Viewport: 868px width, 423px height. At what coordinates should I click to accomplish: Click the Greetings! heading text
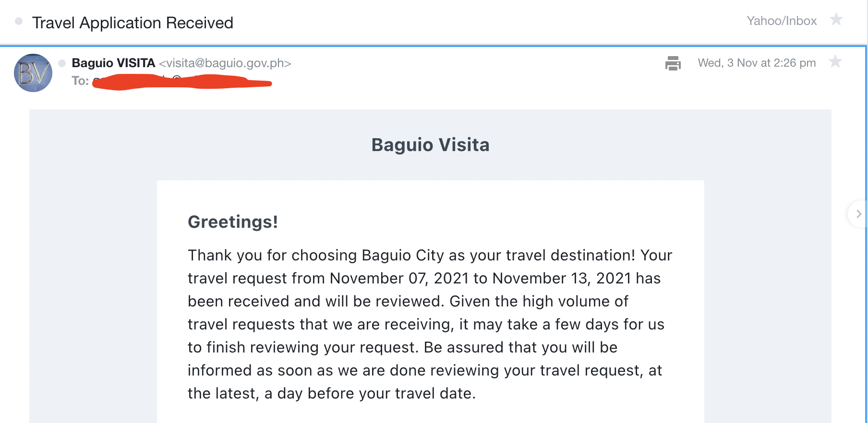pos(233,222)
